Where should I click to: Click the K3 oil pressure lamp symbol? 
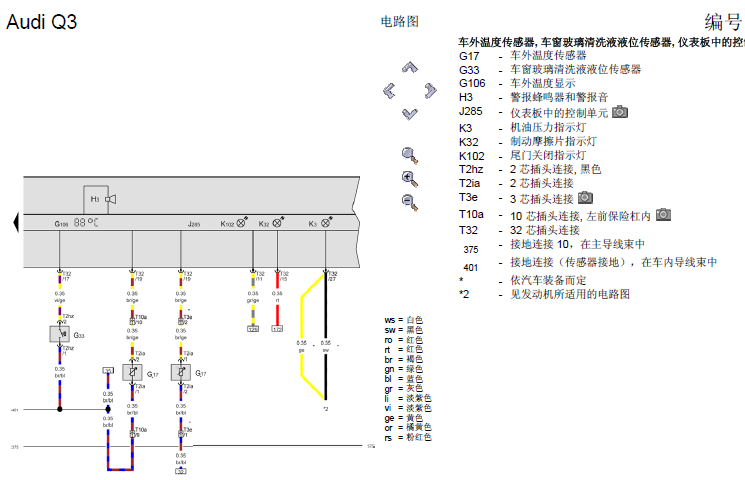(326, 222)
